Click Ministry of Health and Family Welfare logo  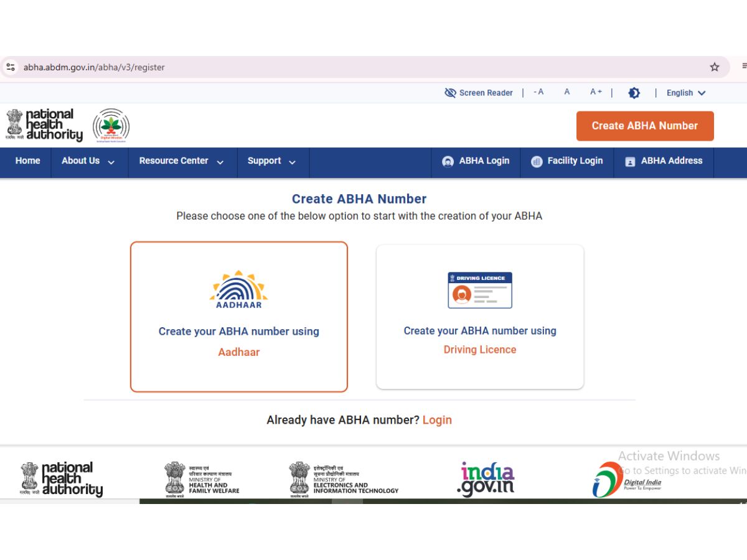pos(202,479)
